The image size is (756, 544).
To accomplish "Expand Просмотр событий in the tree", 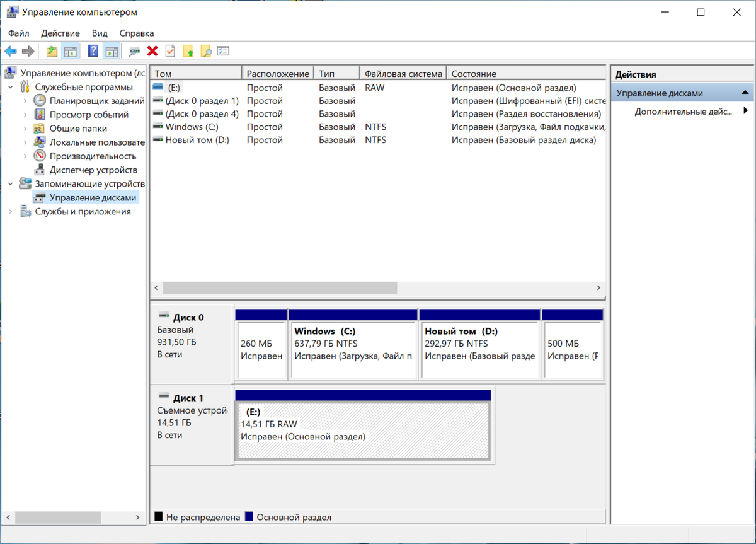I will (25, 115).
